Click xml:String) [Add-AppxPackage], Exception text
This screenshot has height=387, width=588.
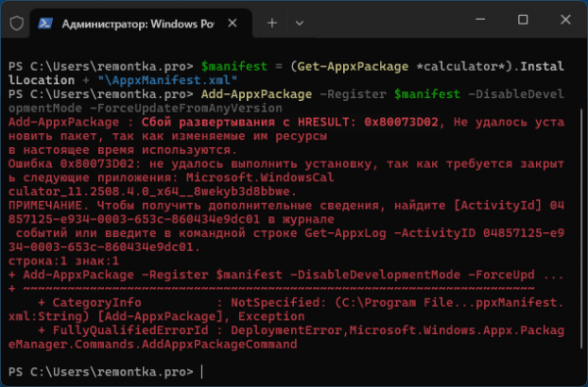coord(157,316)
